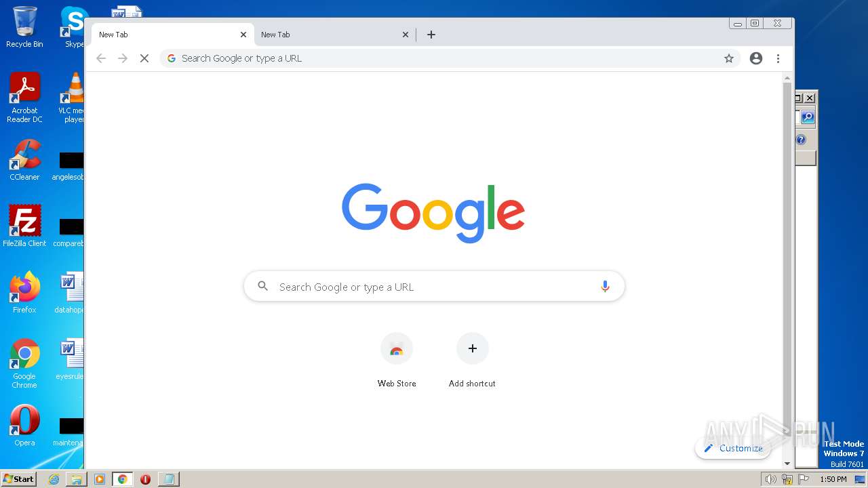Select the eyesrule Word document icon
The height and width of the screenshot is (488, 868).
point(71,359)
